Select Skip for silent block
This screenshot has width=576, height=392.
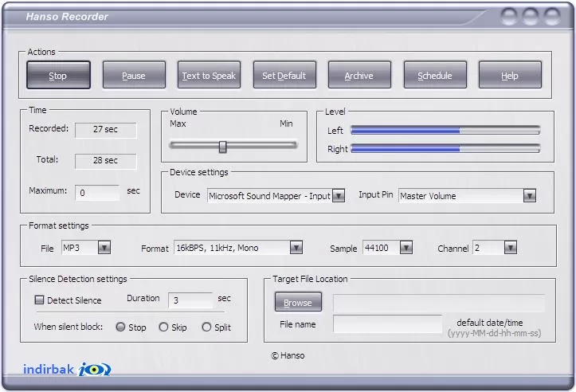(163, 327)
